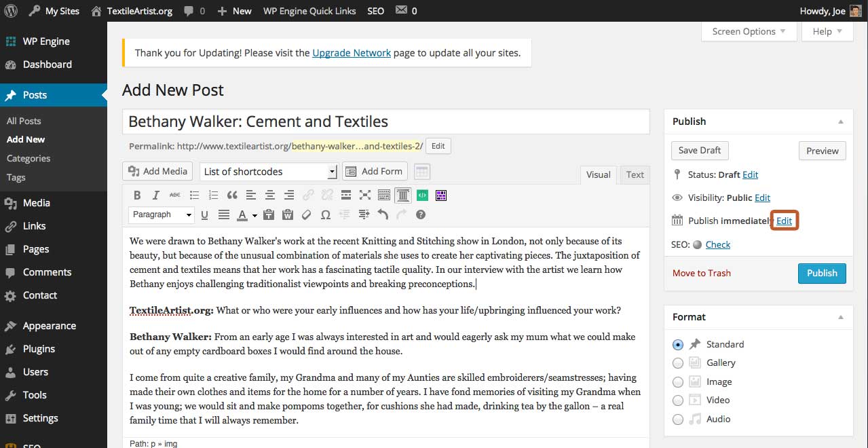Collapse the Format box
Image resolution: width=868 pixels, height=448 pixels.
pyautogui.click(x=841, y=318)
